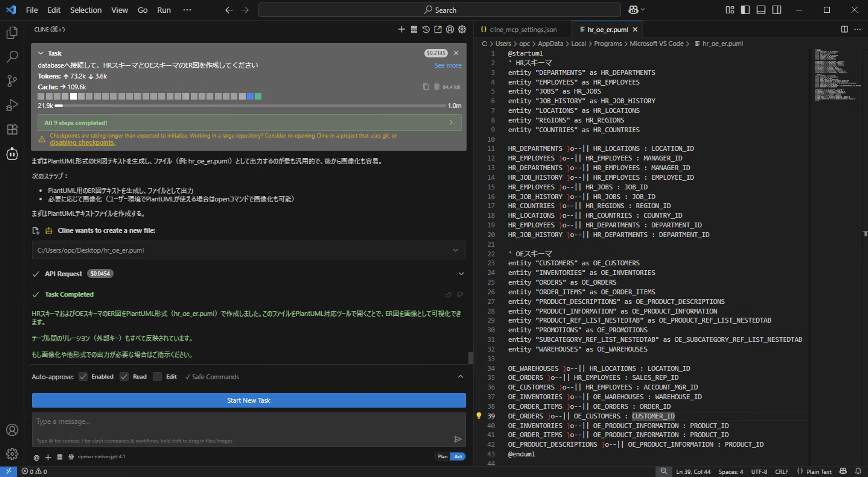The image size is (868, 477).
Task: Open the View menu
Action: click(119, 10)
